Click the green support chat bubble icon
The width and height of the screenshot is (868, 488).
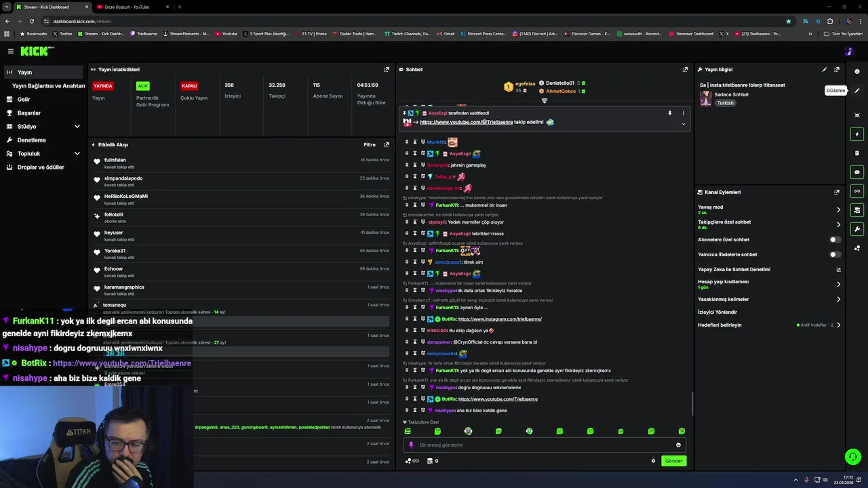[853, 457]
